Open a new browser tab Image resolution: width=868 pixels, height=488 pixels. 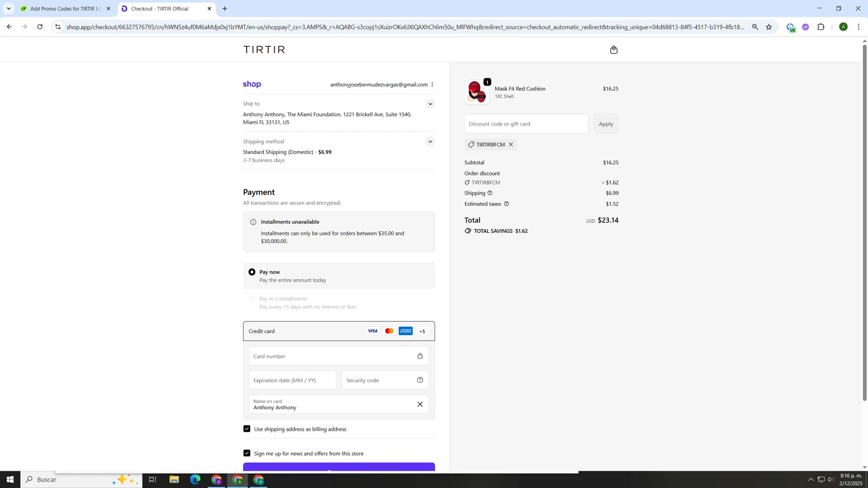click(x=225, y=9)
